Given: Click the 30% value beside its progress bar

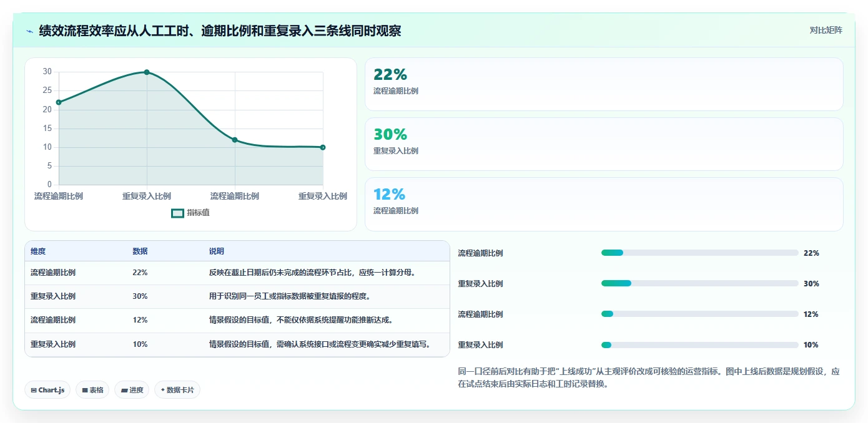Looking at the screenshot, I should tap(811, 284).
